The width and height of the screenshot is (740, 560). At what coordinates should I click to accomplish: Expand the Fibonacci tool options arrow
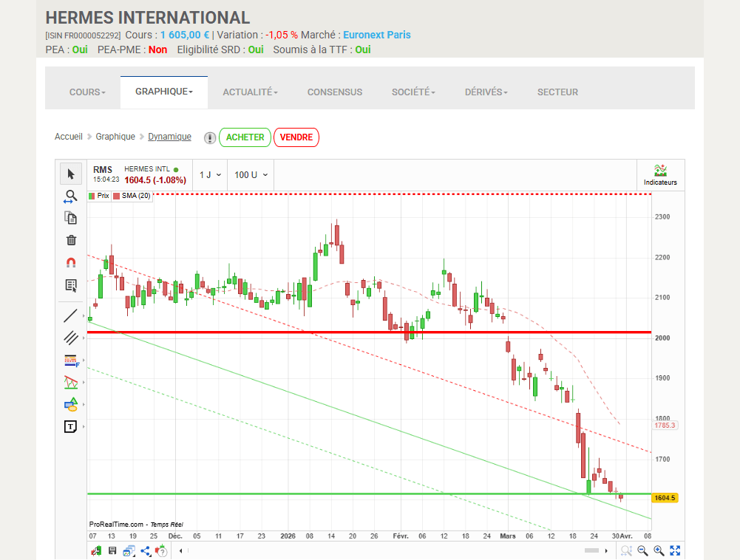tap(84, 360)
